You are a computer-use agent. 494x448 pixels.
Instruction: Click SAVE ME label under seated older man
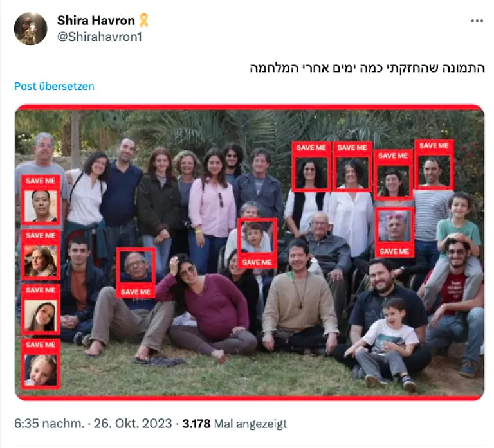tap(136, 292)
